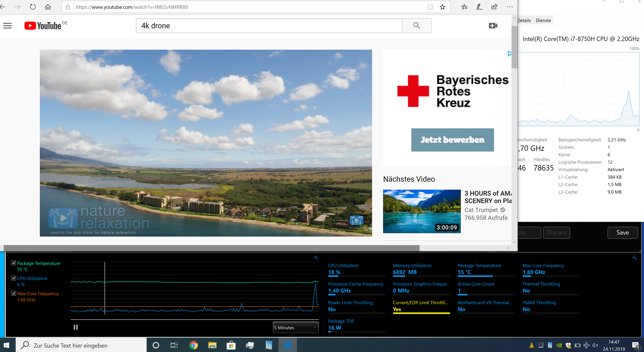Open wrench settings above the monitoring graph
This screenshot has width=644, height=352.
316,258
